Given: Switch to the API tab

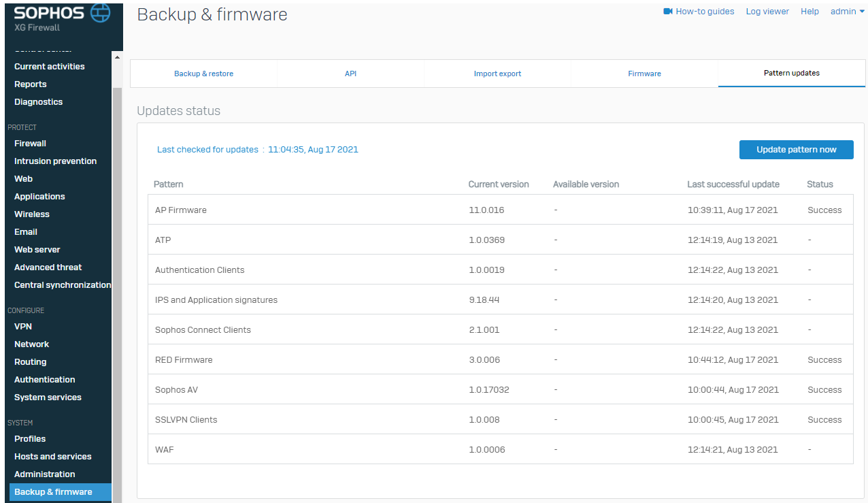Looking at the screenshot, I should click(x=350, y=74).
